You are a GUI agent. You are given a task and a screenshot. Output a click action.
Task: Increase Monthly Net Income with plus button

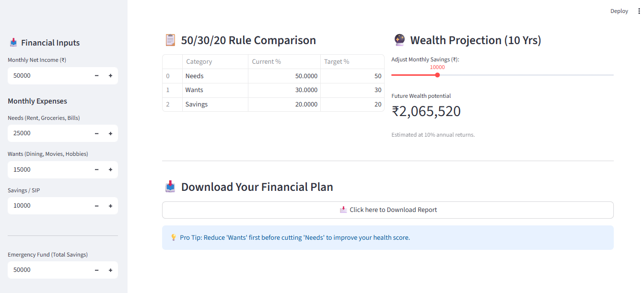click(x=110, y=76)
